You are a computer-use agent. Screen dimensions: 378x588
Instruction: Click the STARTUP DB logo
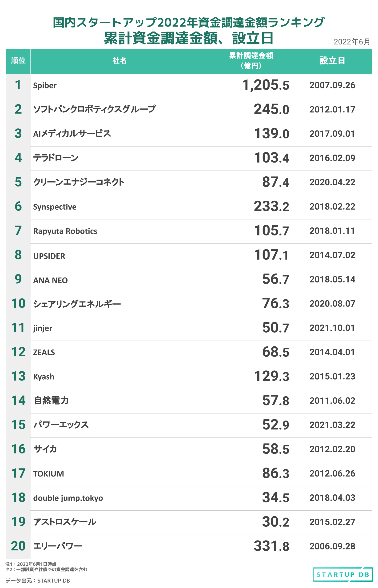pos(342,574)
